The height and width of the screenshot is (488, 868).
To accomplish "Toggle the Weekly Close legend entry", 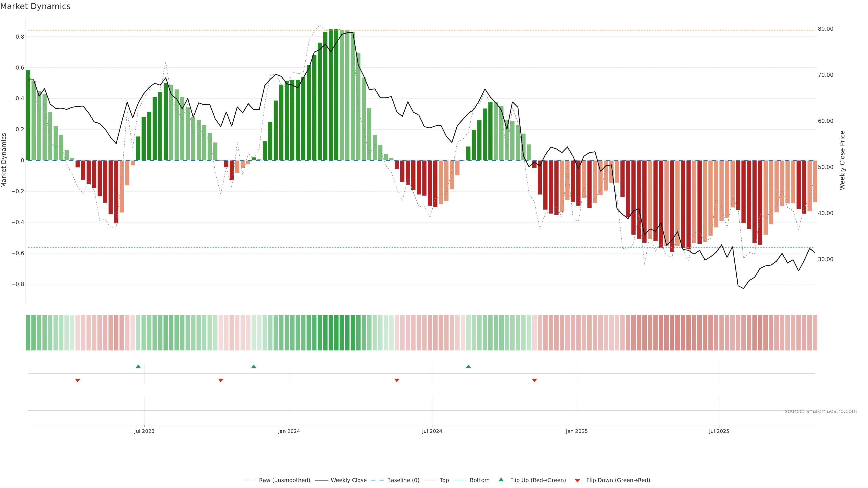I will [348, 480].
